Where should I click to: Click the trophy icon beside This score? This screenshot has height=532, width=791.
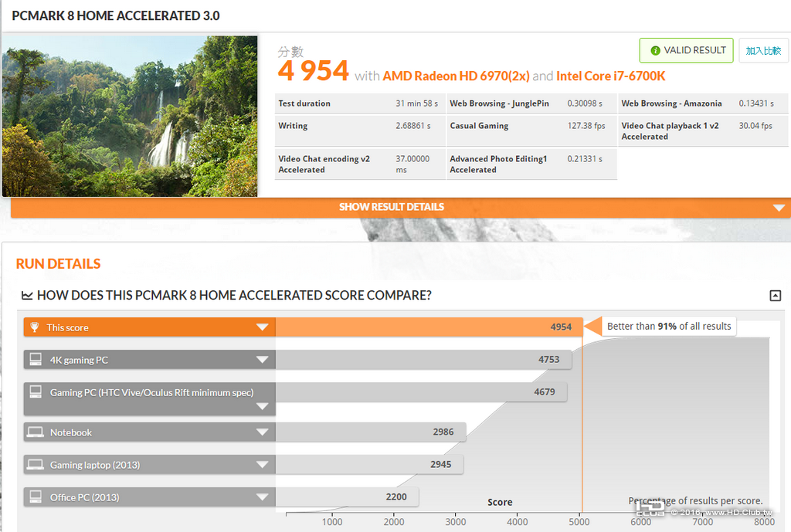pos(34,327)
